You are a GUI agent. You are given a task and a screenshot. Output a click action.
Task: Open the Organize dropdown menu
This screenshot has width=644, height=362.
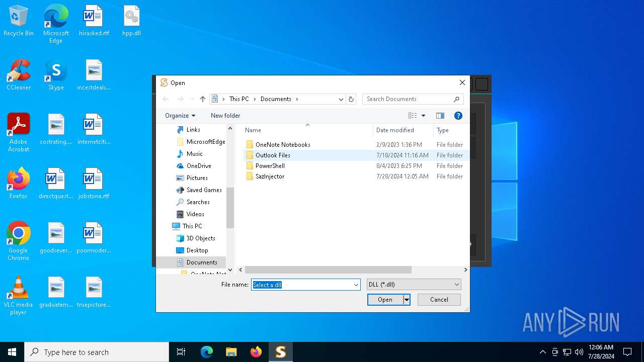(x=180, y=116)
